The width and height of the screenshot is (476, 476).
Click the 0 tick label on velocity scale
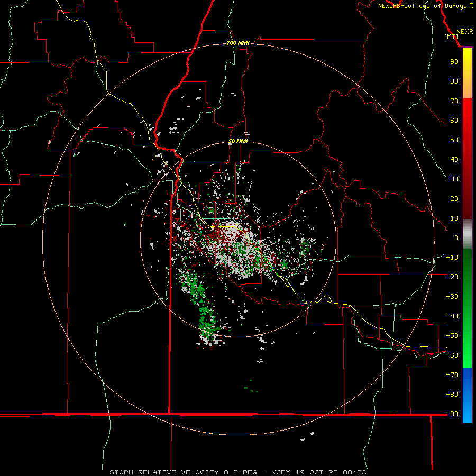coord(456,237)
